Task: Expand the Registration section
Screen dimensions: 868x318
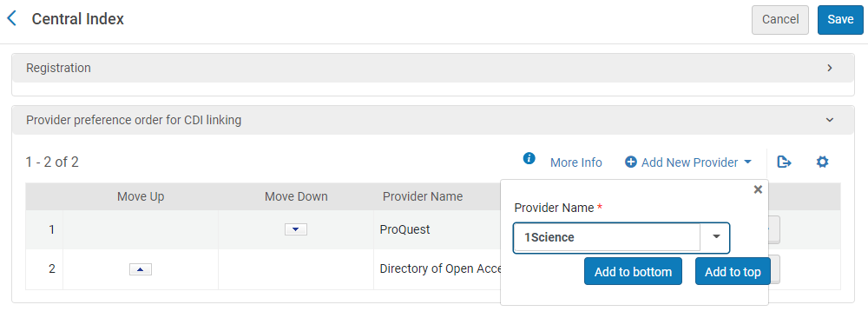Action: pos(829,68)
